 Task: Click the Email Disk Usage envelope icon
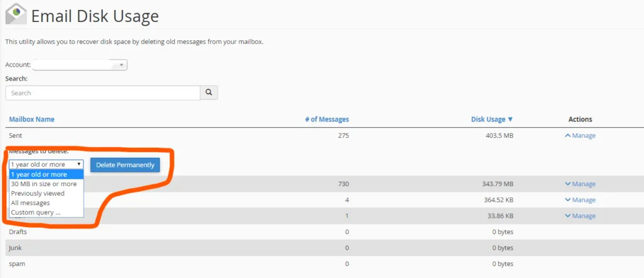[x=16, y=13]
